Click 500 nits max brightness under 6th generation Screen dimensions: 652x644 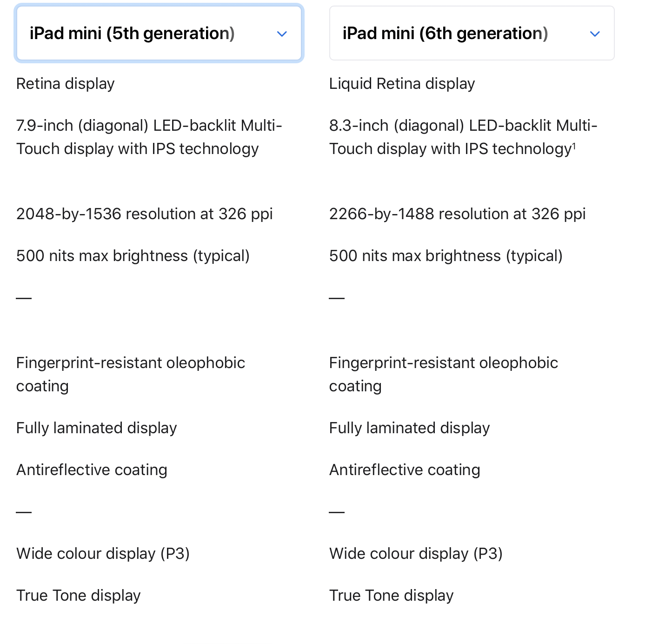446,256
